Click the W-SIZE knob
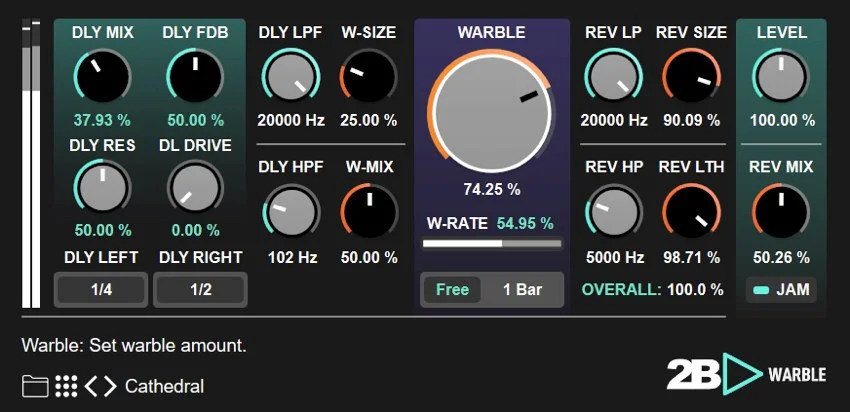 [369, 76]
